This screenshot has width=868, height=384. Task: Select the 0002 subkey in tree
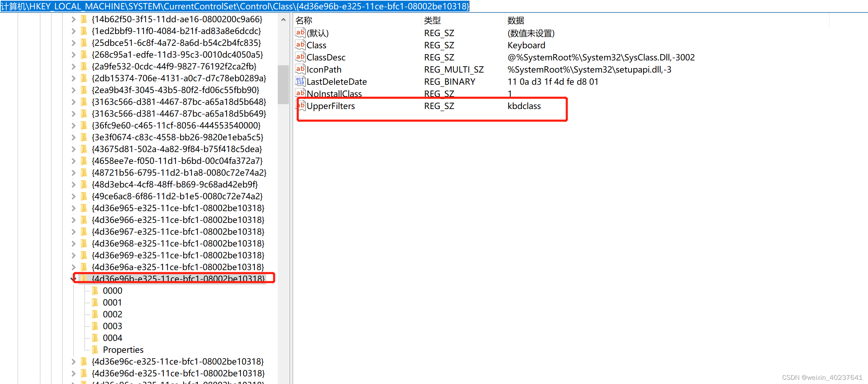coord(112,314)
